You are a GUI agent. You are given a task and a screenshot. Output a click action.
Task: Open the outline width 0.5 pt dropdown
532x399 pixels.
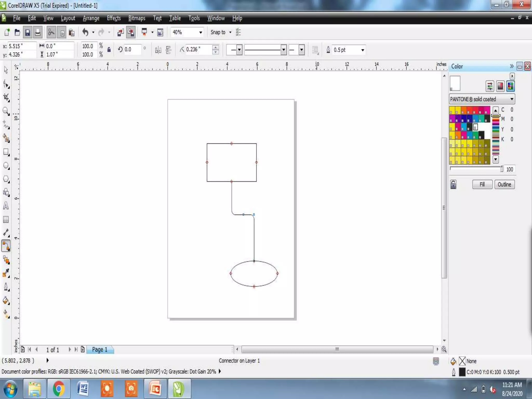pos(363,50)
